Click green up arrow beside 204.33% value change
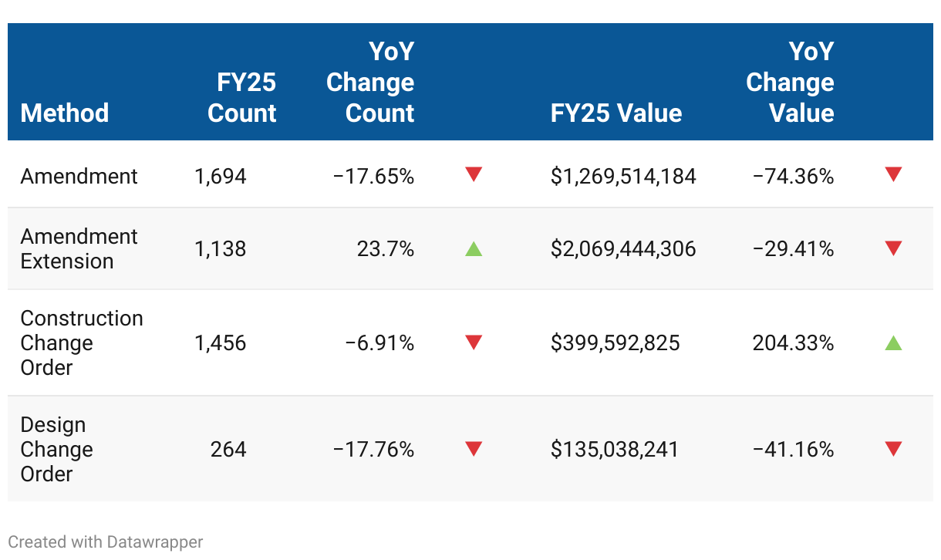 point(893,342)
